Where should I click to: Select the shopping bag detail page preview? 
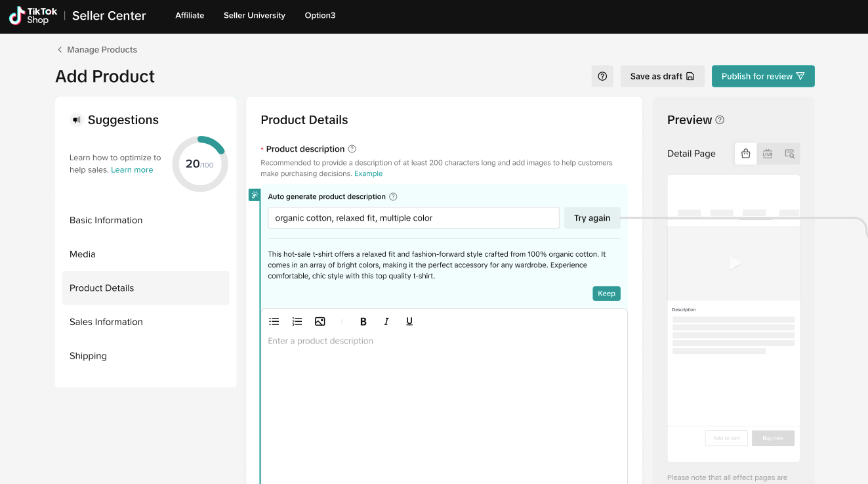(x=745, y=154)
